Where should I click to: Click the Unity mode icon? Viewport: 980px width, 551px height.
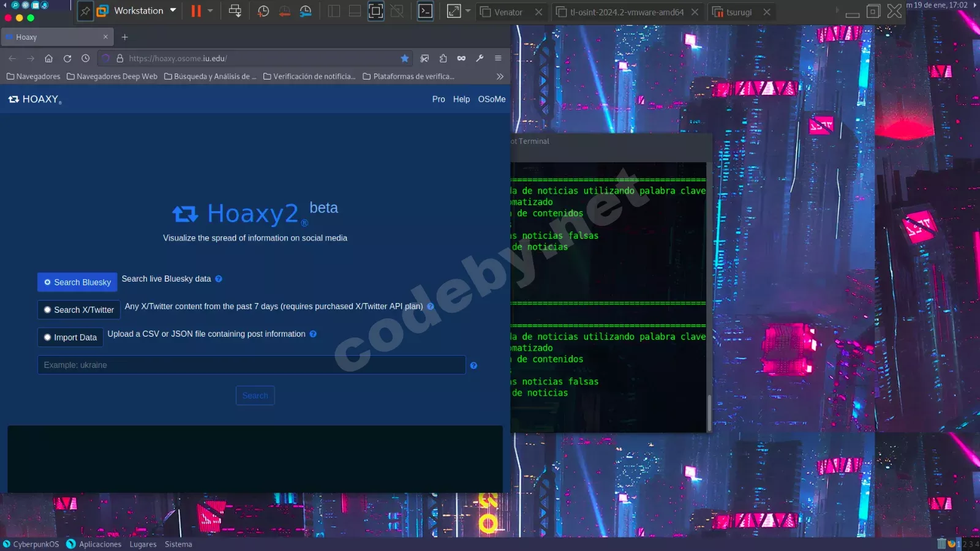(397, 11)
